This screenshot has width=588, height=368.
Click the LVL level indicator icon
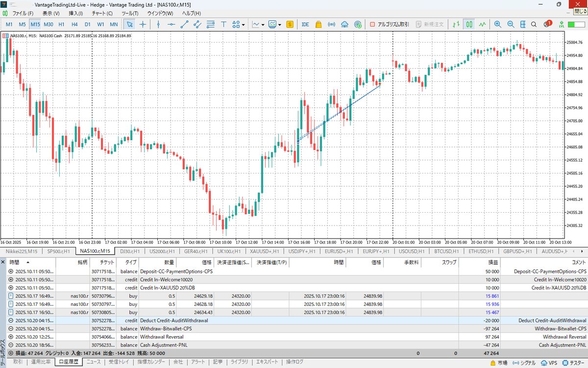[561, 24]
